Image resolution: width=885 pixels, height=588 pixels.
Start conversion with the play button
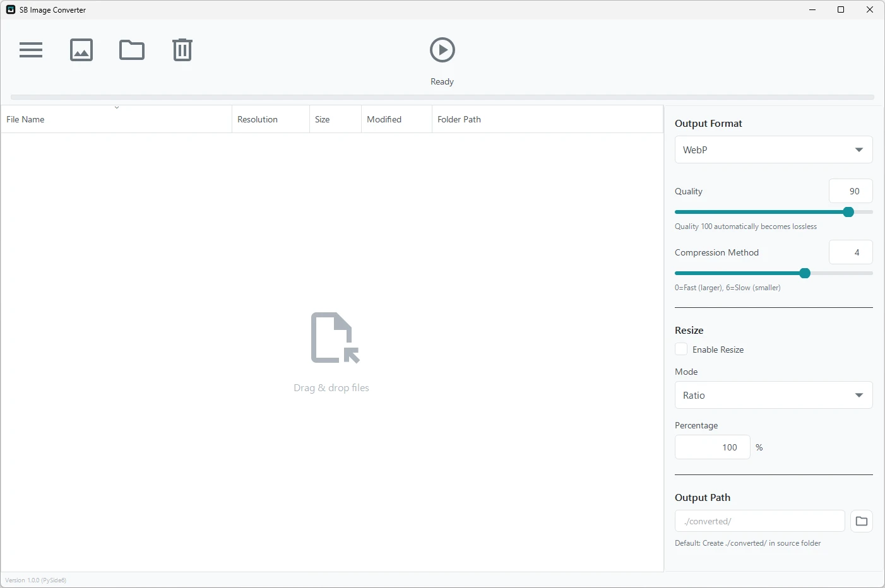pos(442,50)
